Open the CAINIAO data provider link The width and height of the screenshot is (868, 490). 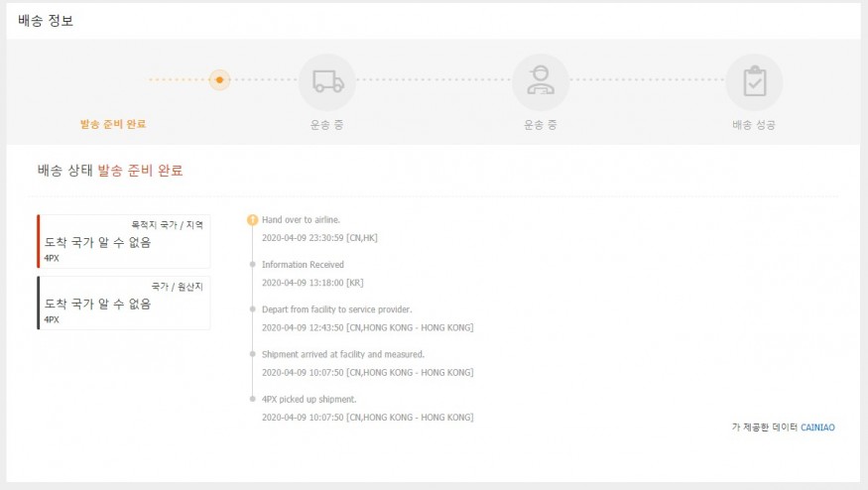pos(817,428)
